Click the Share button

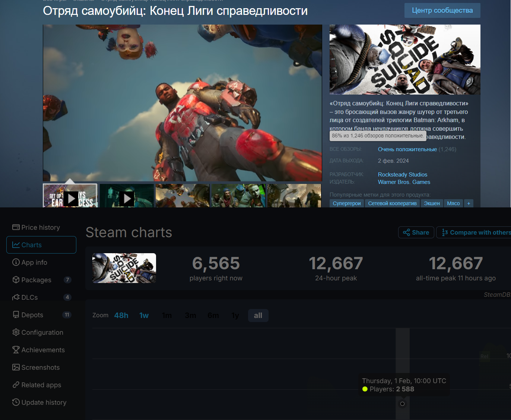point(416,232)
